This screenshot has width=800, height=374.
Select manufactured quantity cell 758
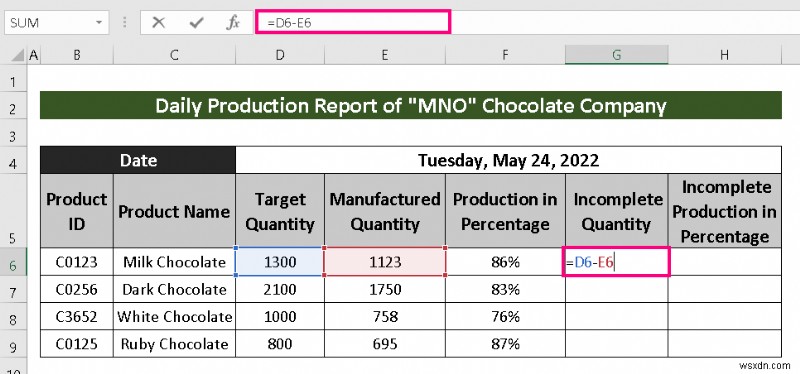(385, 316)
